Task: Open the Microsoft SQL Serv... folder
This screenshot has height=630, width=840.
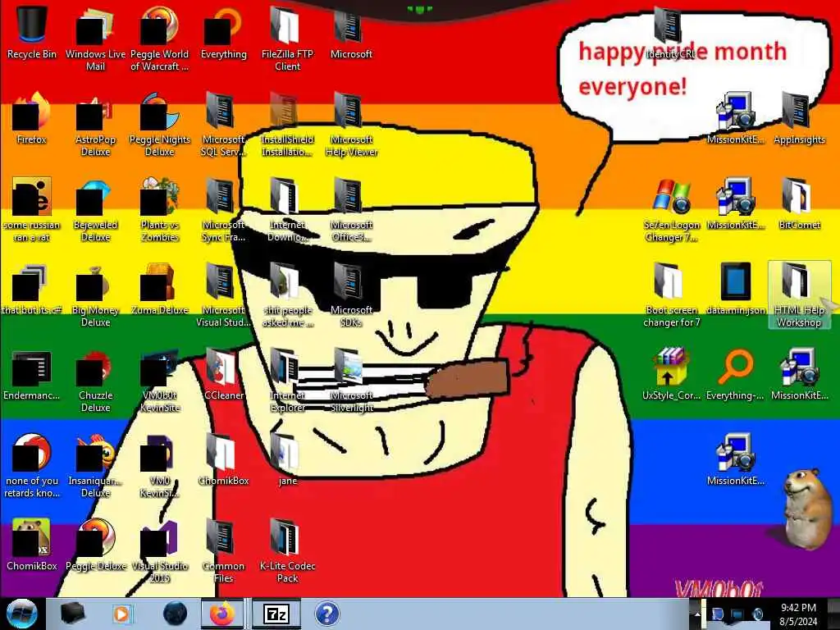Action: [223, 125]
